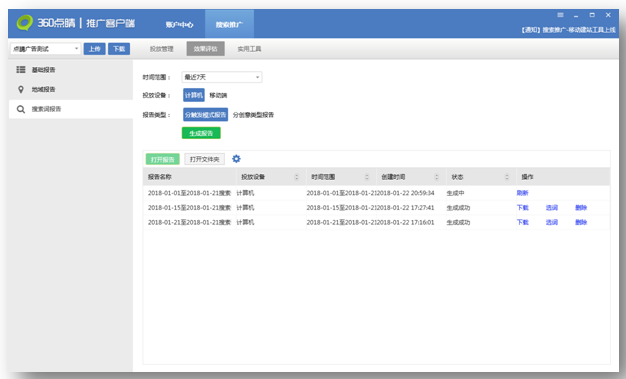Select 移动端 as the delivery device
The height and width of the screenshot is (379, 626).
[x=218, y=95]
